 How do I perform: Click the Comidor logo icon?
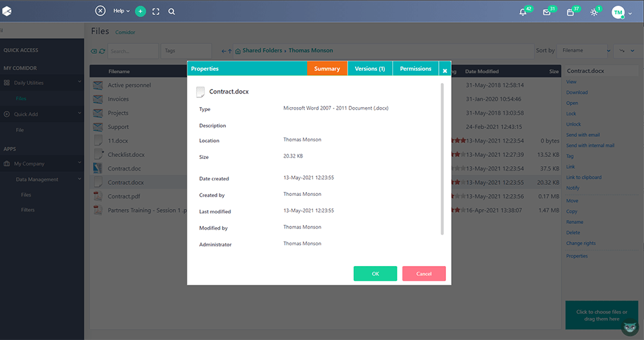pyautogui.click(x=6, y=11)
